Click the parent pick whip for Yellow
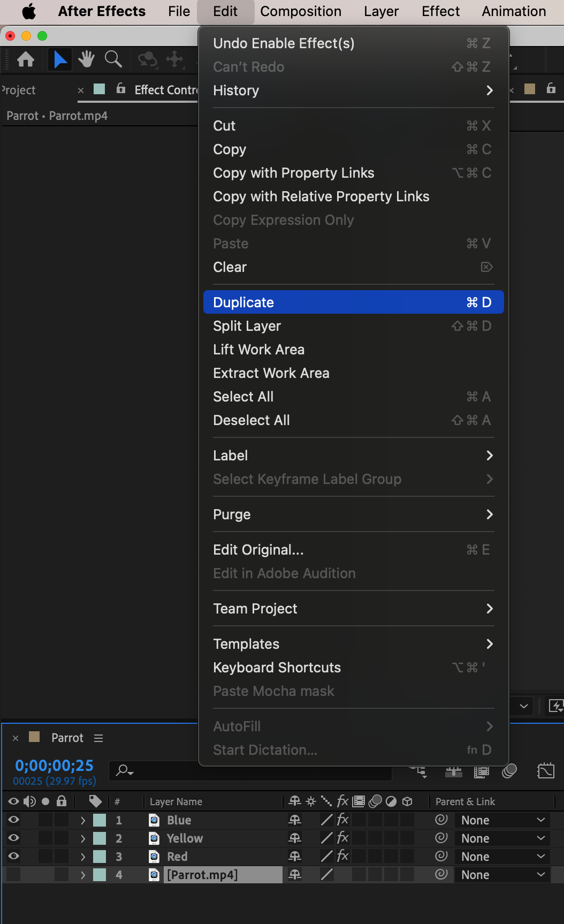The width and height of the screenshot is (564, 924). coord(441,838)
